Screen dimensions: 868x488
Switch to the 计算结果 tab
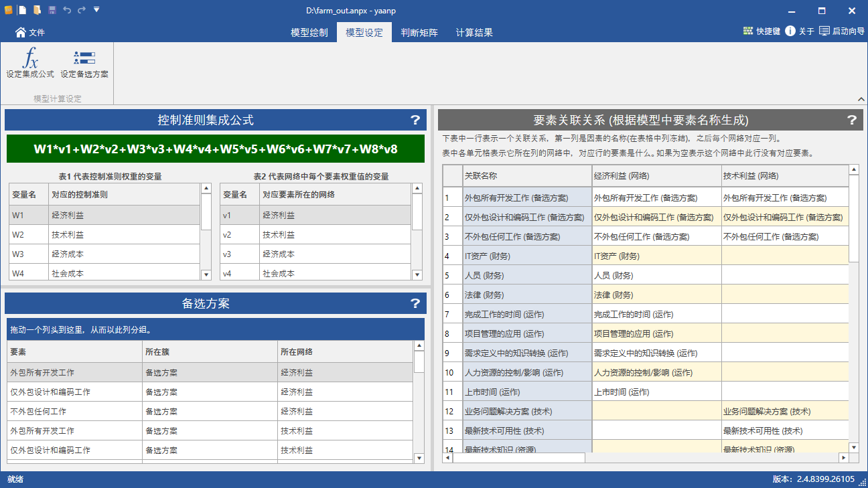(476, 31)
